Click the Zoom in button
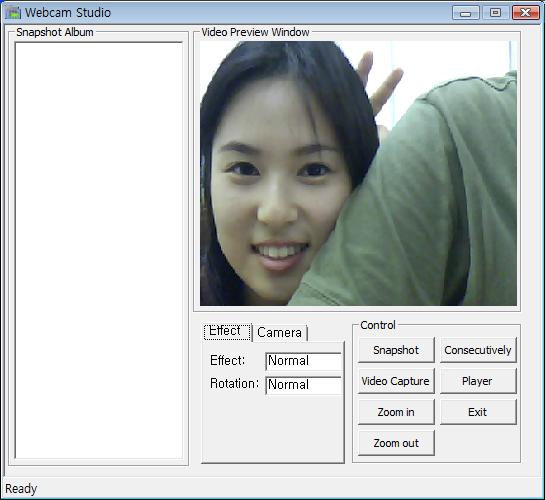The height and width of the screenshot is (500, 545). (396, 412)
